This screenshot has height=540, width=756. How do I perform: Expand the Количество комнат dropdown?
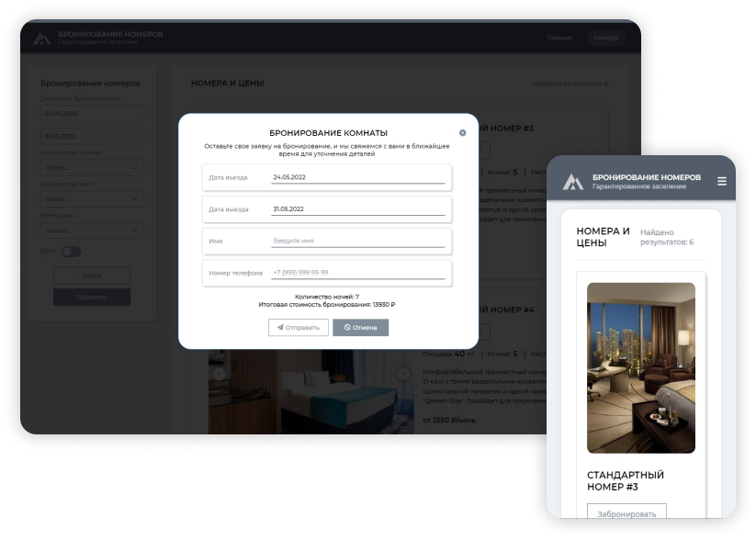(x=92, y=168)
